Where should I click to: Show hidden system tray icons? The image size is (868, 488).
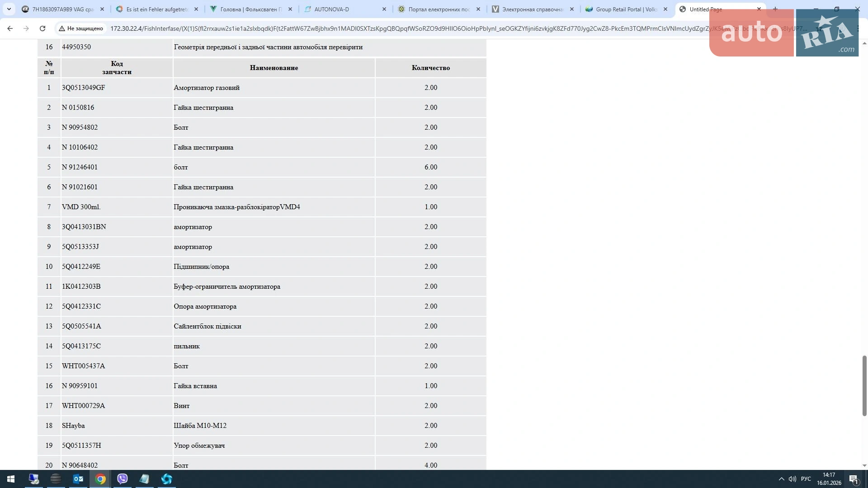(781, 479)
